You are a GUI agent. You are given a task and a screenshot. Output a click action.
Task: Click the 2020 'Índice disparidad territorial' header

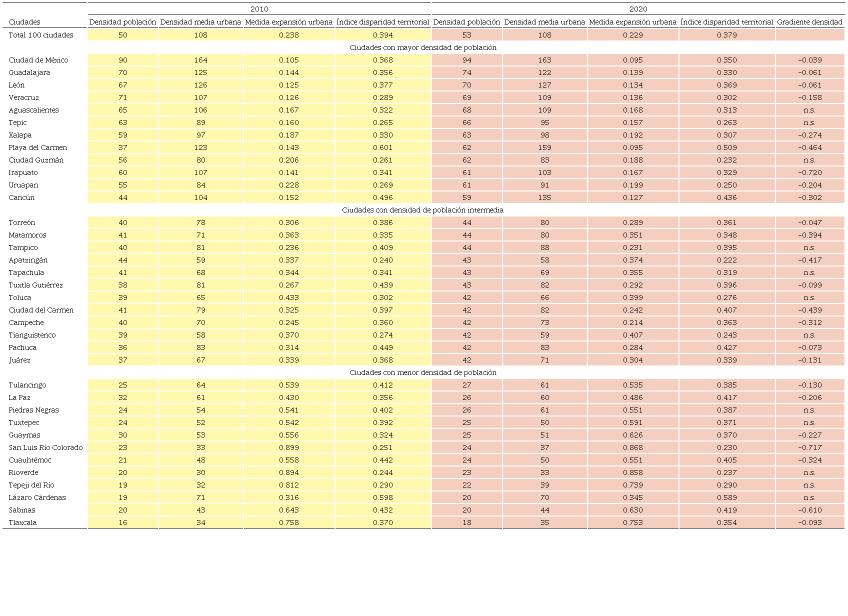pyautogui.click(x=726, y=22)
